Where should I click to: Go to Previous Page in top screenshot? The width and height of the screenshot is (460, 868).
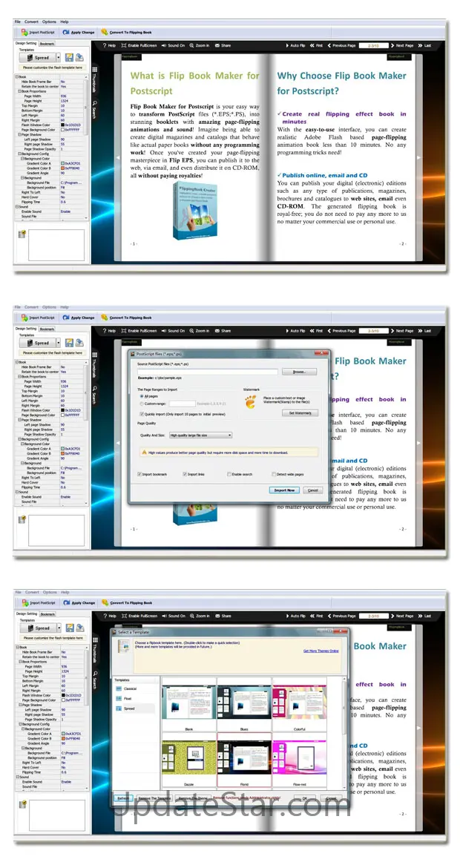tap(341, 45)
